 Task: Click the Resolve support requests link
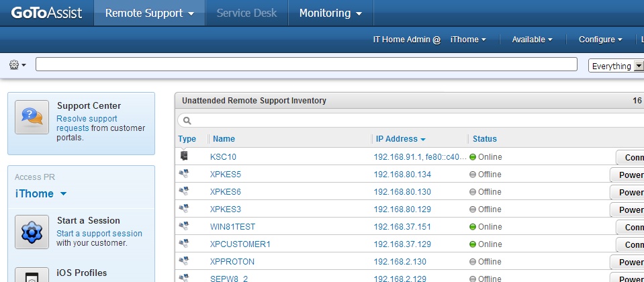point(87,123)
